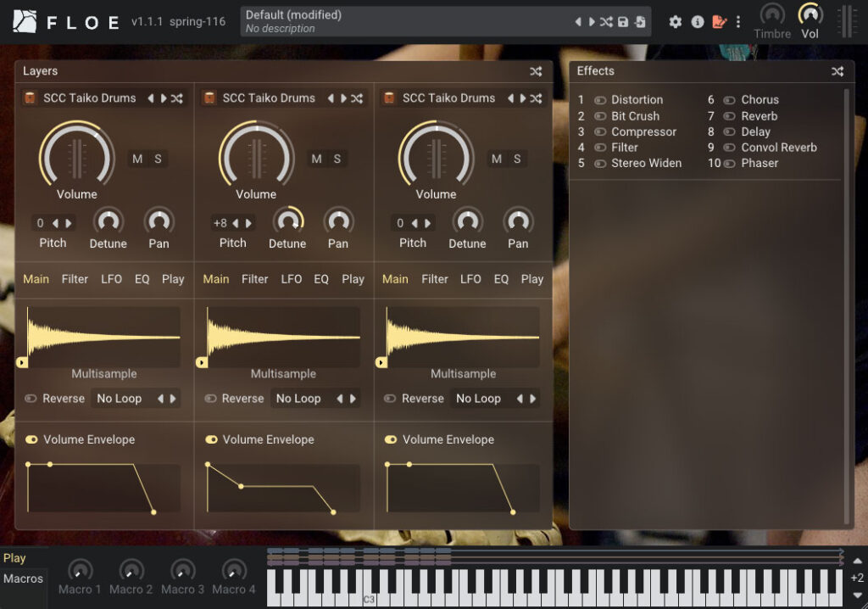The image size is (868, 609).
Task: Save the current preset with disk icon
Action: (623, 22)
